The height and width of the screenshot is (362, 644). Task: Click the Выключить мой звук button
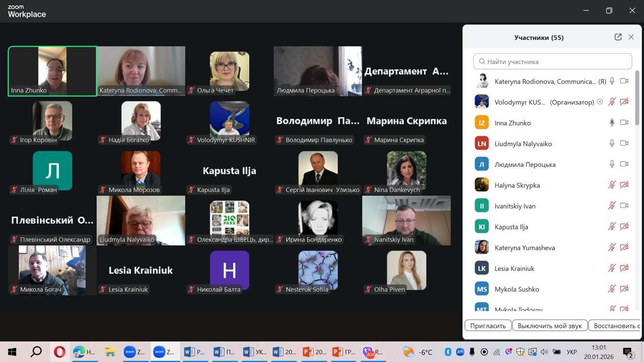pos(549,326)
